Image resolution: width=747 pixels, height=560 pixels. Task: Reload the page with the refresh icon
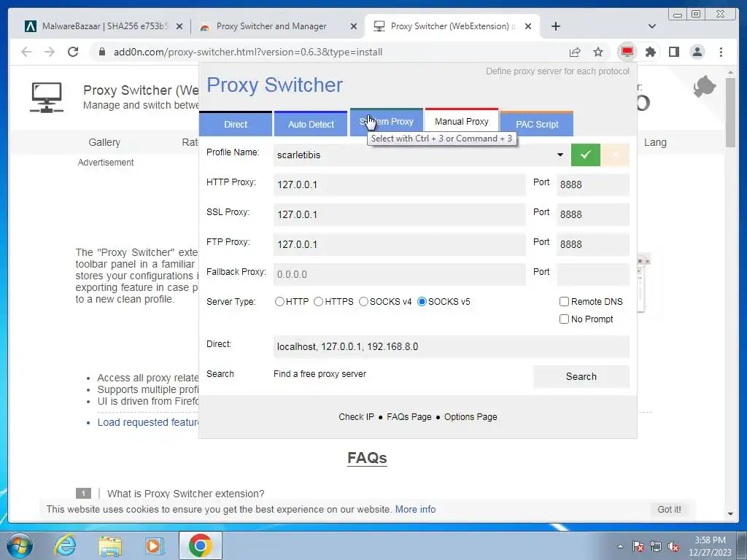(73, 52)
